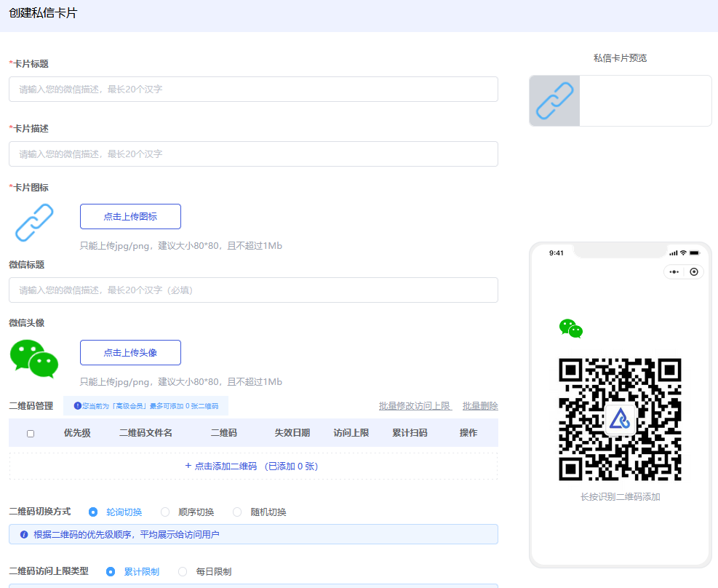Click phone status bar wifi icon
Image resolution: width=718 pixels, height=588 pixels.
coord(683,253)
